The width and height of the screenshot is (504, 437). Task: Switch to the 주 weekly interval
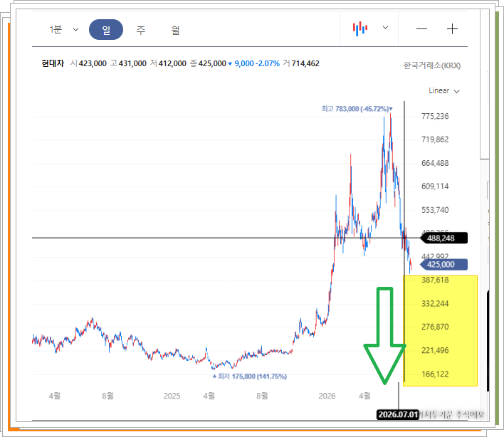pyautogui.click(x=141, y=30)
